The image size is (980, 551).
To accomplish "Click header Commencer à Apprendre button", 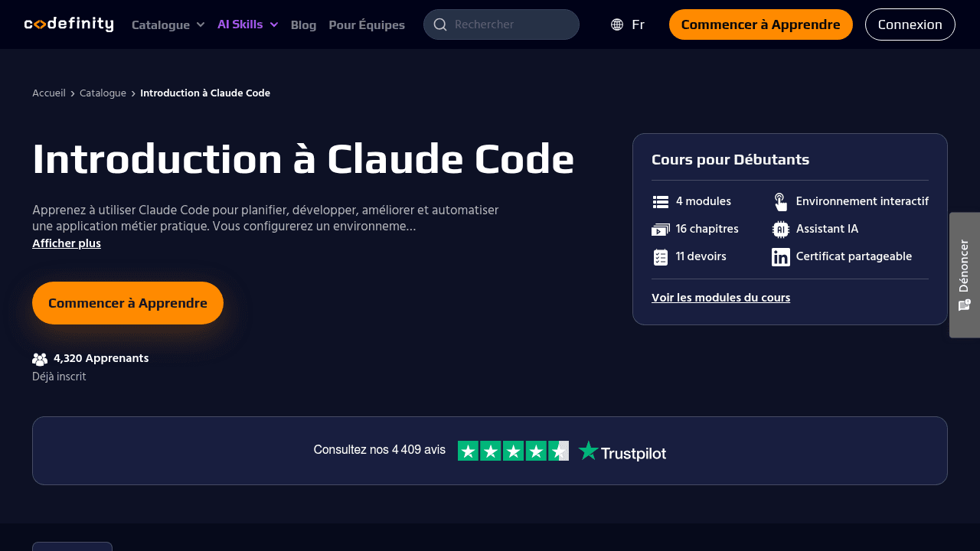I will click(761, 24).
